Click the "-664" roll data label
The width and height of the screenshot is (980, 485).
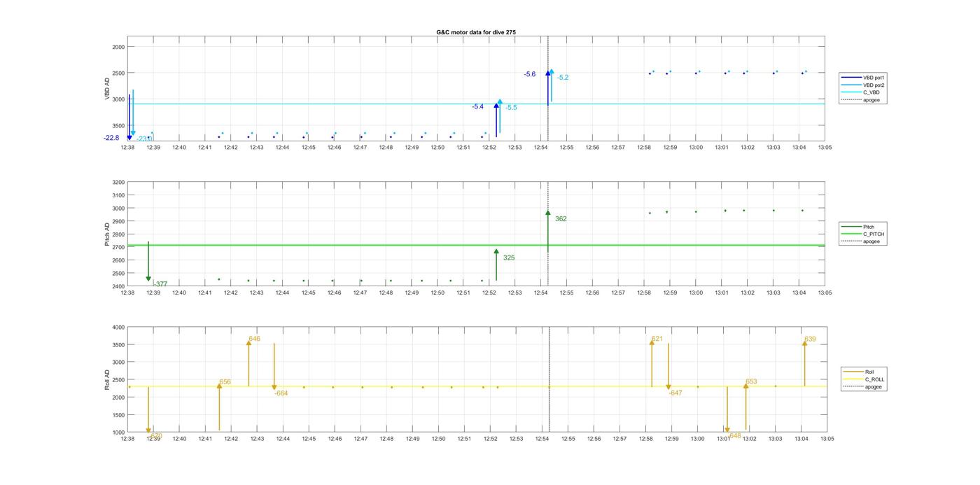tap(281, 393)
